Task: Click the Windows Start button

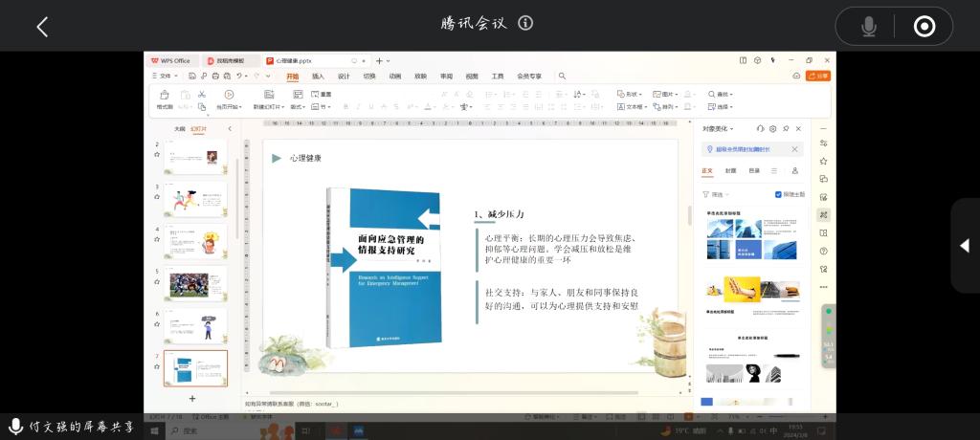Action: pos(154,430)
